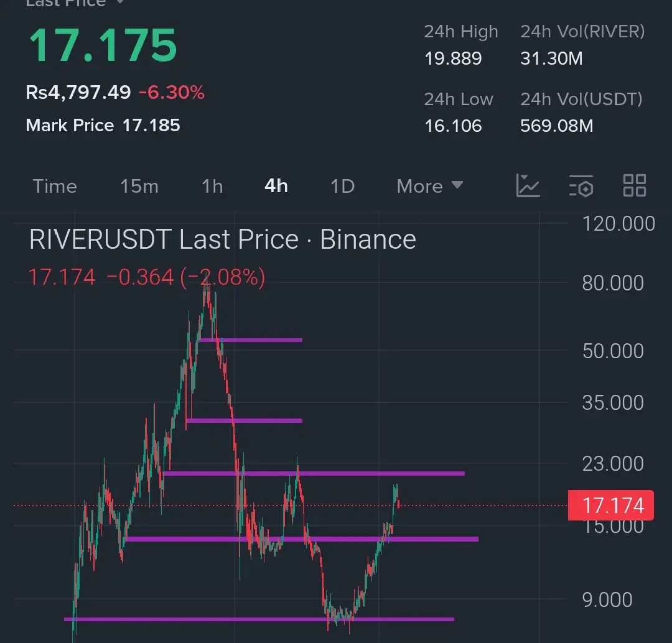The image size is (672, 643).
Task: Tap the 24h Vol(RIVER) value 31.30M
Action: [x=551, y=58]
